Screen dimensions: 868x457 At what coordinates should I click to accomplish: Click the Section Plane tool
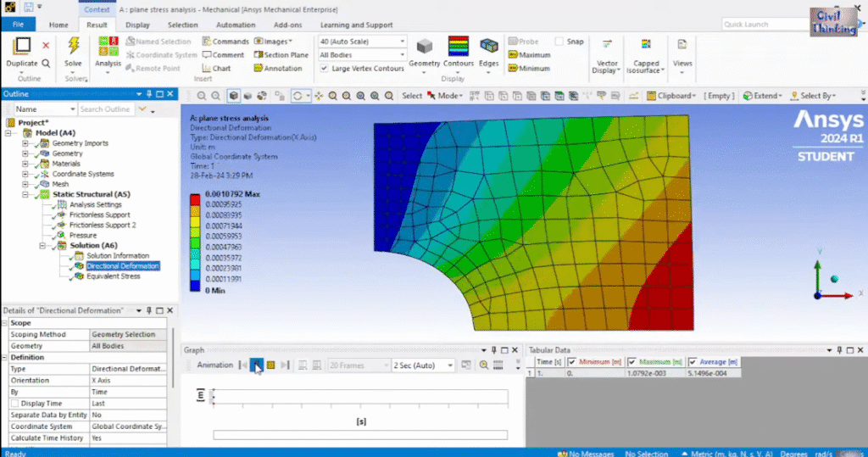(282, 55)
